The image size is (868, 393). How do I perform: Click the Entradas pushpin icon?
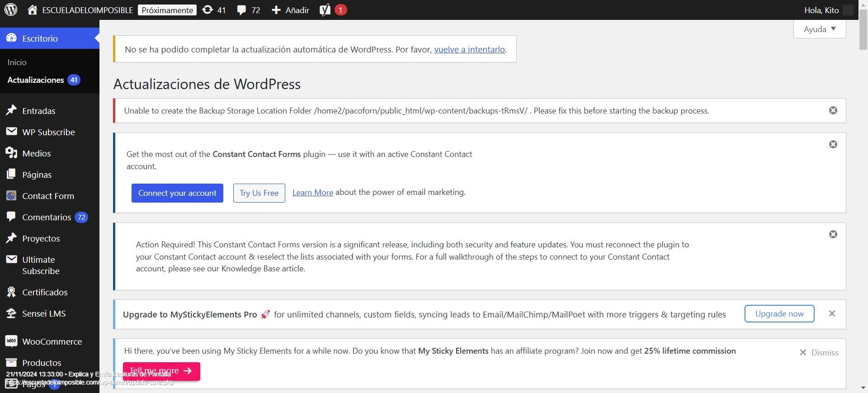(11, 110)
